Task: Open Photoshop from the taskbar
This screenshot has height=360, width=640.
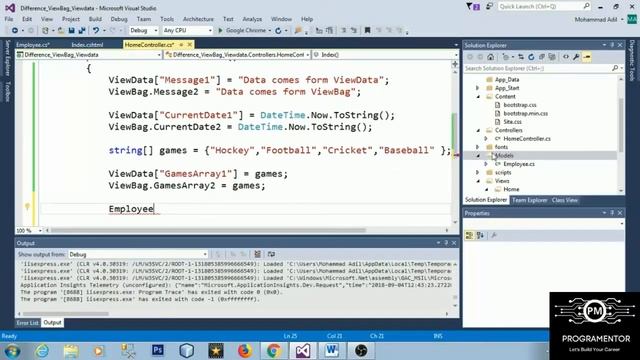Action: [158, 351]
